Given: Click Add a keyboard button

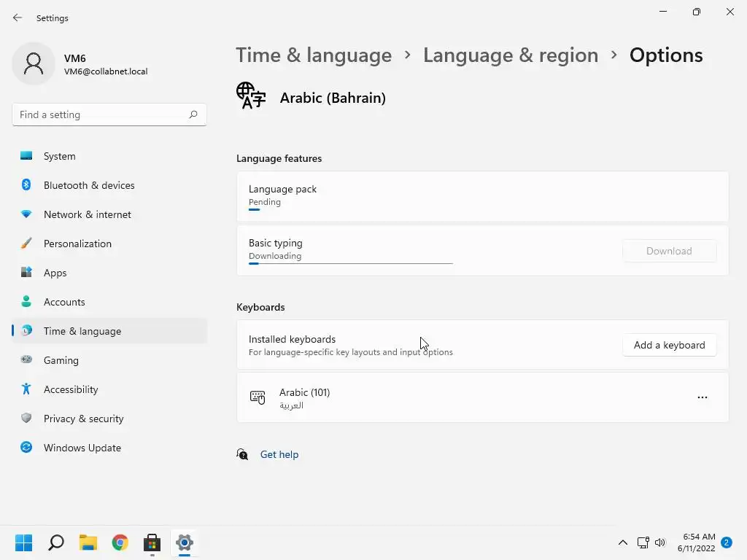Looking at the screenshot, I should tap(669, 345).
